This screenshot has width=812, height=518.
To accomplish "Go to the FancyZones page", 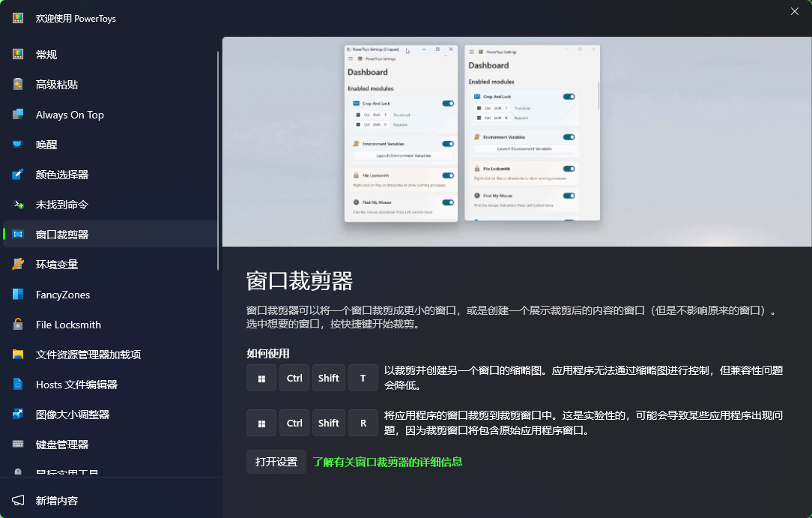I will click(x=110, y=295).
